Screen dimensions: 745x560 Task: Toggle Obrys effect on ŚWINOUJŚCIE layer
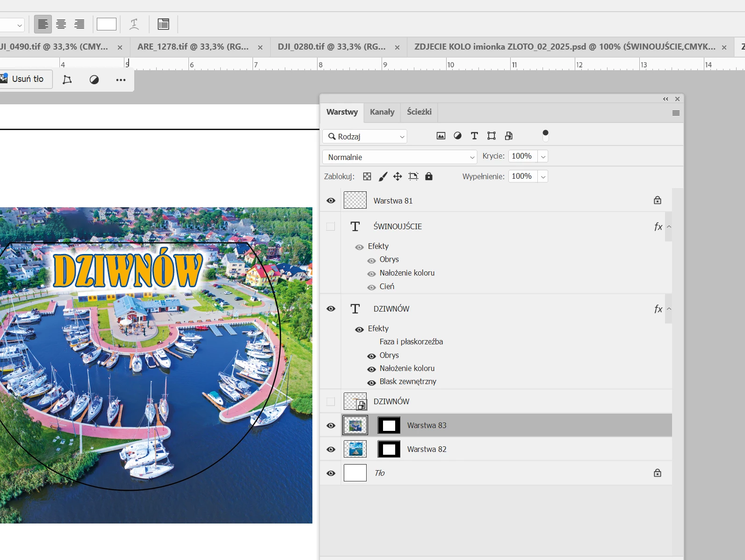[372, 261]
